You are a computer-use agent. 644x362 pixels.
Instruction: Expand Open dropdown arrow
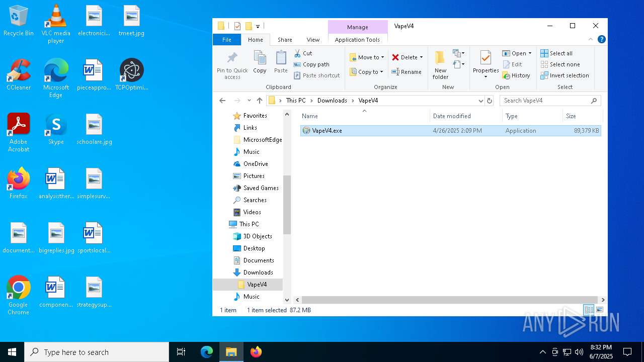[x=530, y=53]
